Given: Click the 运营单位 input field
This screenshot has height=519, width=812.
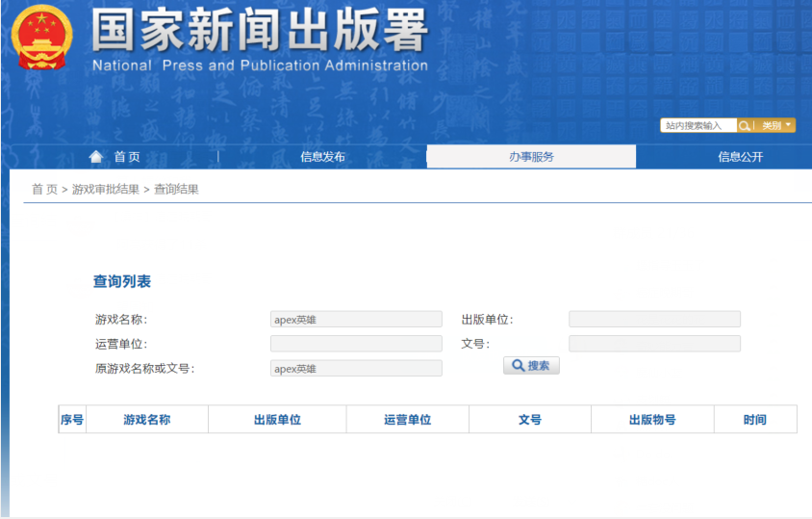Looking at the screenshot, I should pyautogui.click(x=356, y=344).
